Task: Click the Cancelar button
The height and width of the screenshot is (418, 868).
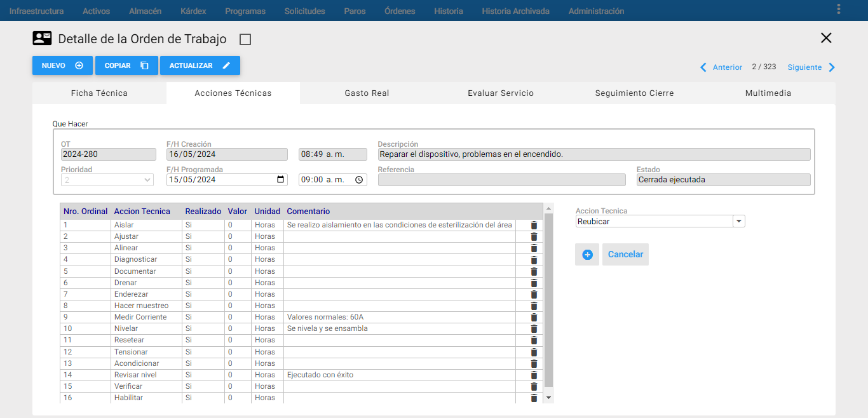Action: [x=625, y=254]
